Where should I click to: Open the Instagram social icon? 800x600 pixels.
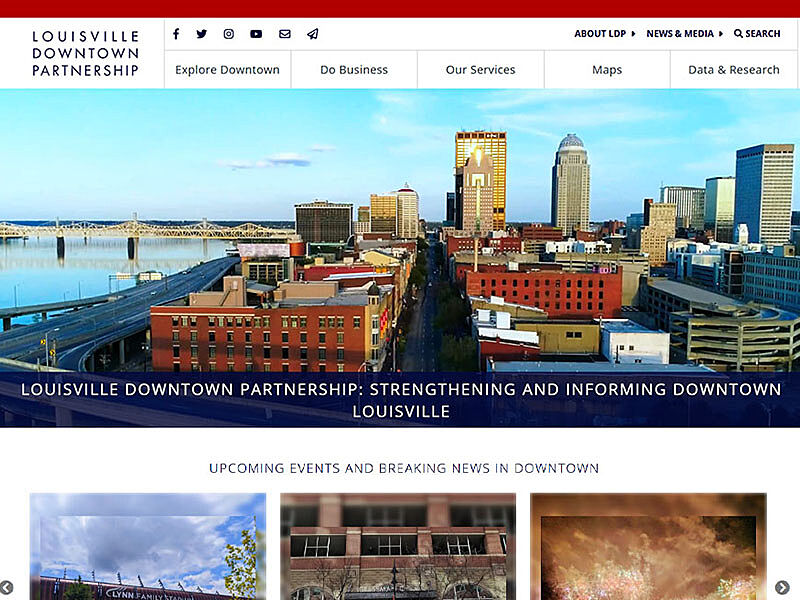click(229, 34)
